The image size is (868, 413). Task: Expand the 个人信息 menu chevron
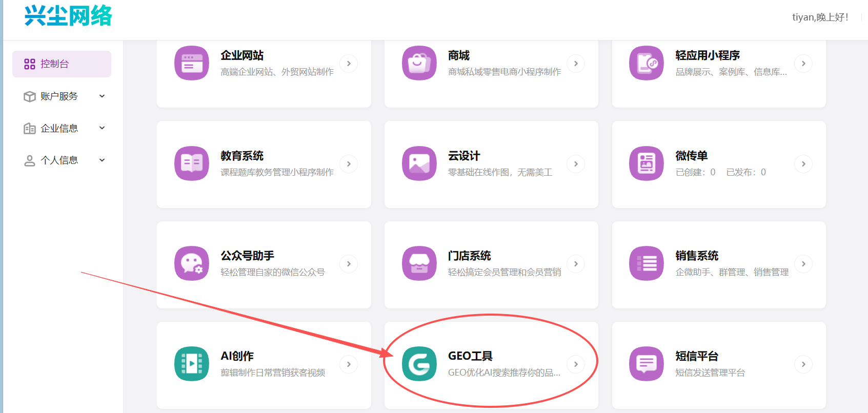(x=102, y=160)
